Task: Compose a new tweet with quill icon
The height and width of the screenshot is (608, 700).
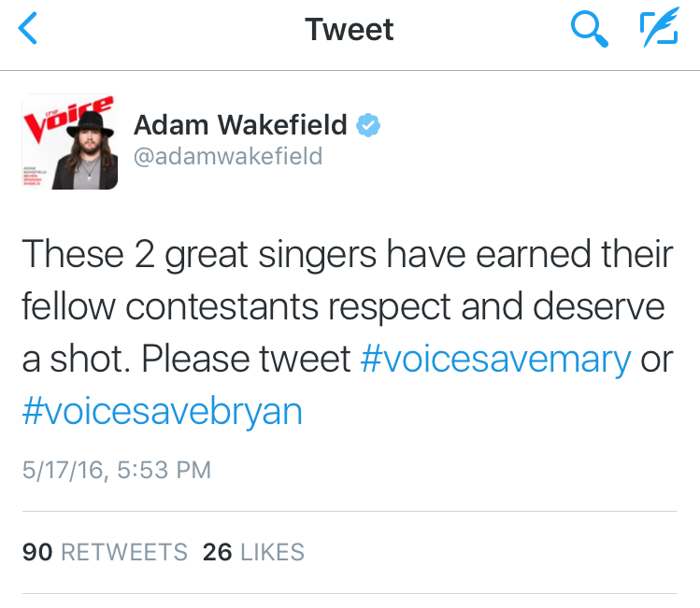Action: pos(660,28)
